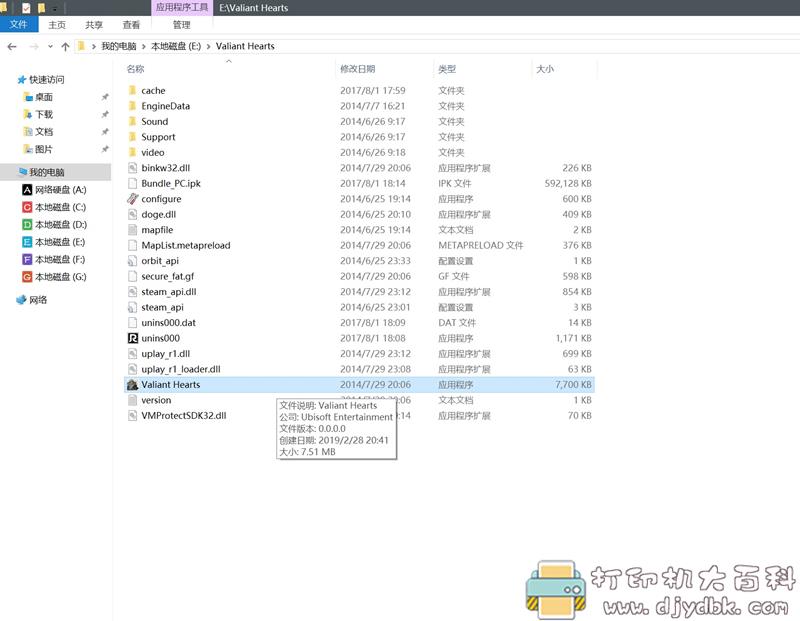Select the EngineData folder icon
Viewport: 800px width, 621px height.
tap(133, 106)
